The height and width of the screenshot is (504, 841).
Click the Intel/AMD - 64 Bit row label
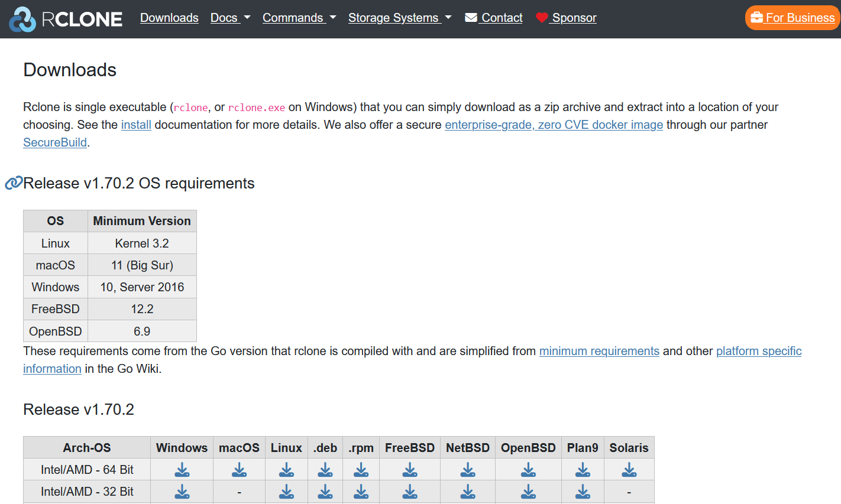pyautogui.click(x=87, y=470)
